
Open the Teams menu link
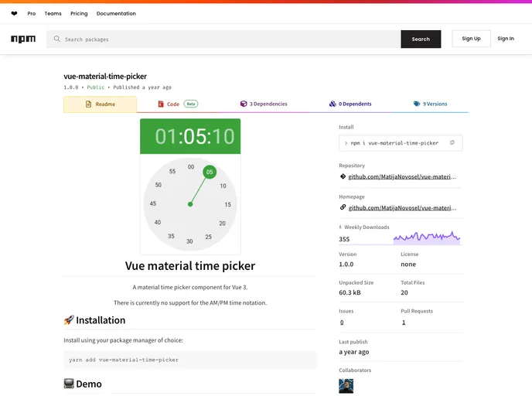pos(53,14)
